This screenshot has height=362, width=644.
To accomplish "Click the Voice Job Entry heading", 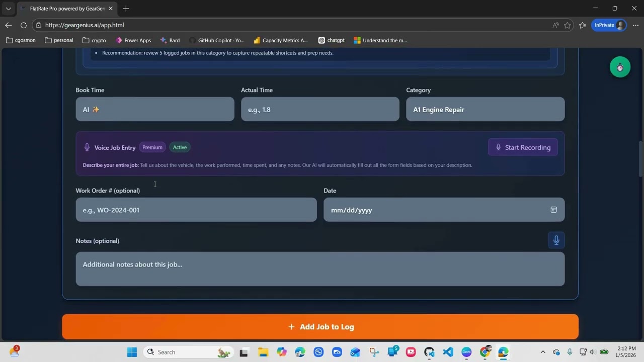I will [115, 148].
